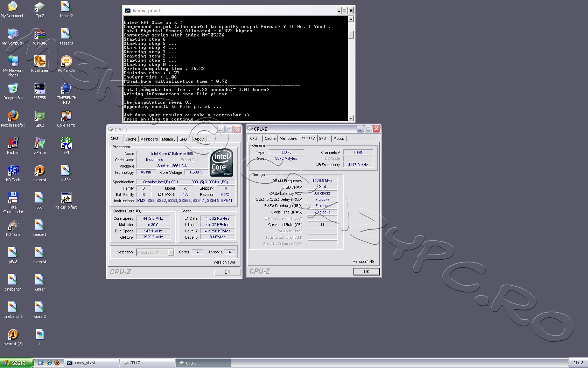Click the hexus_pifast scrollbar down arrow
The height and width of the screenshot is (368, 588).
(351, 118)
